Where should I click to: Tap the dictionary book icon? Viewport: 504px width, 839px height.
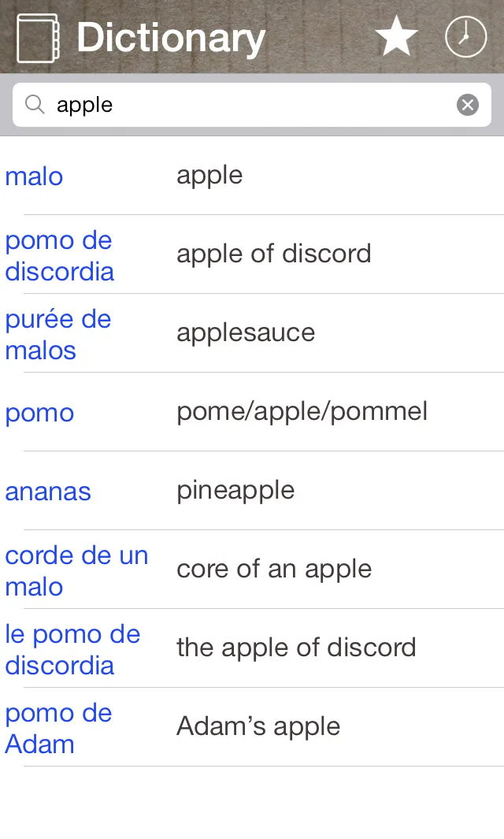pyautogui.click(x=38, y=38)
